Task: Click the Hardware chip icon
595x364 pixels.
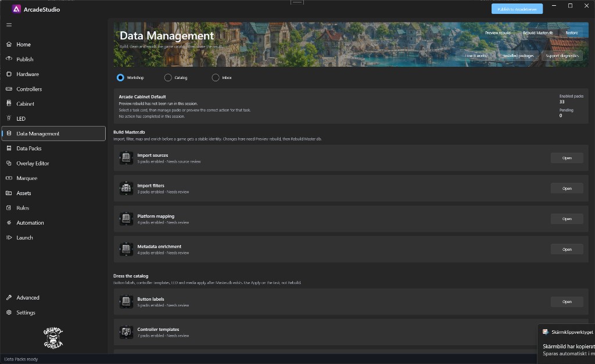Action: tap(9, 74)
